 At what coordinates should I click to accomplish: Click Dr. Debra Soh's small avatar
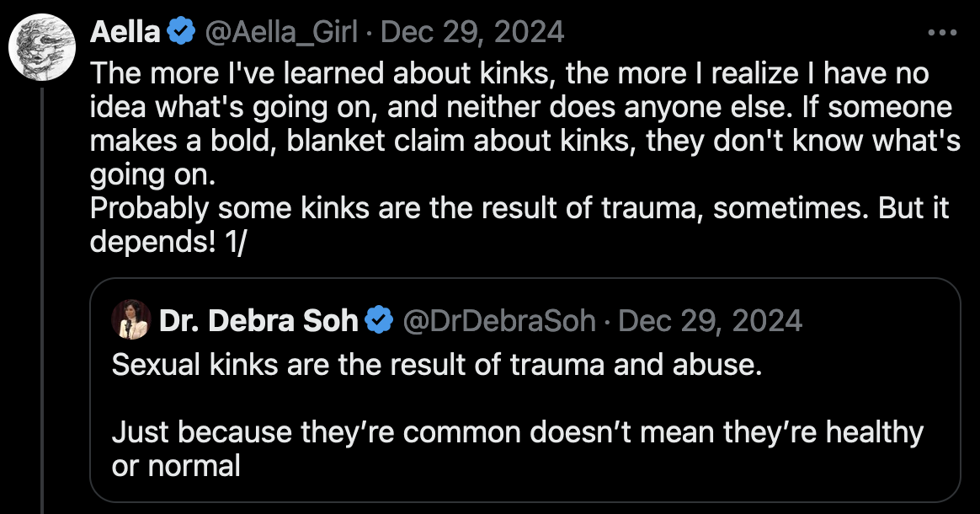[130, 320]
